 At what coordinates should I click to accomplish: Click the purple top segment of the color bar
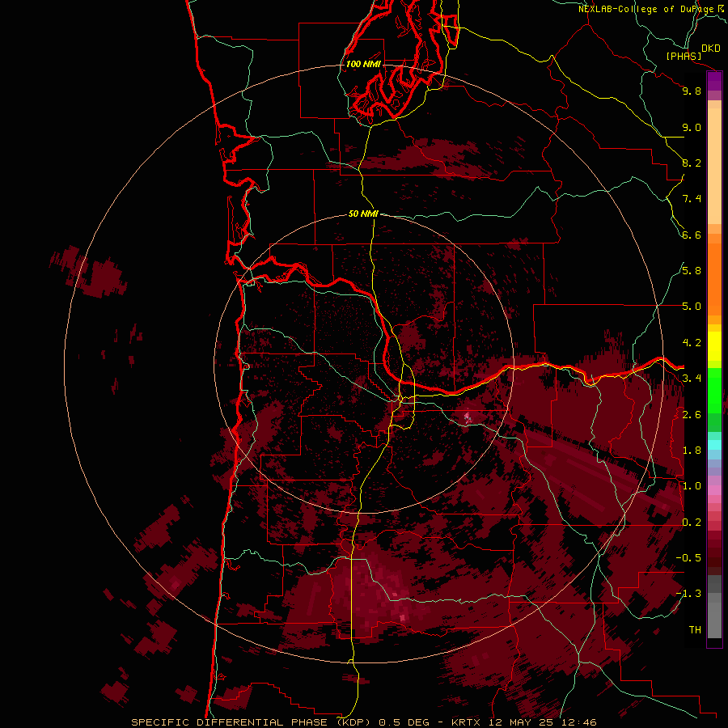click(x=714, y=82)
